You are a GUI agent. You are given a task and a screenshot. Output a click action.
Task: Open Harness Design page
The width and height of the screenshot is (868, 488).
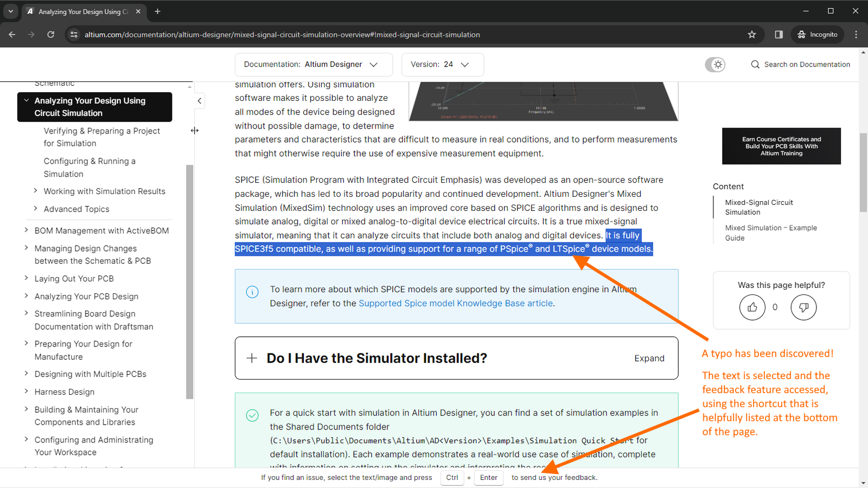tap(65, 392)
